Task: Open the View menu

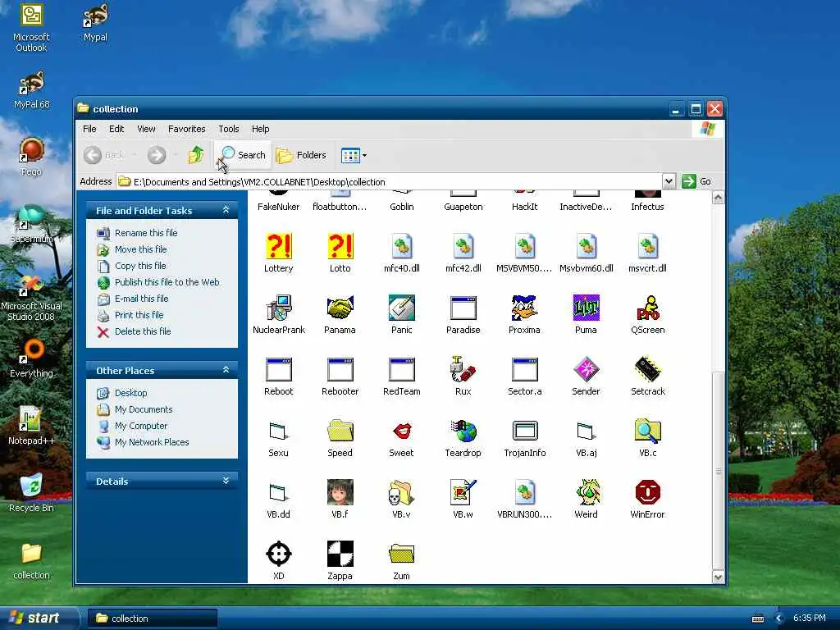Action: (146, 129)
